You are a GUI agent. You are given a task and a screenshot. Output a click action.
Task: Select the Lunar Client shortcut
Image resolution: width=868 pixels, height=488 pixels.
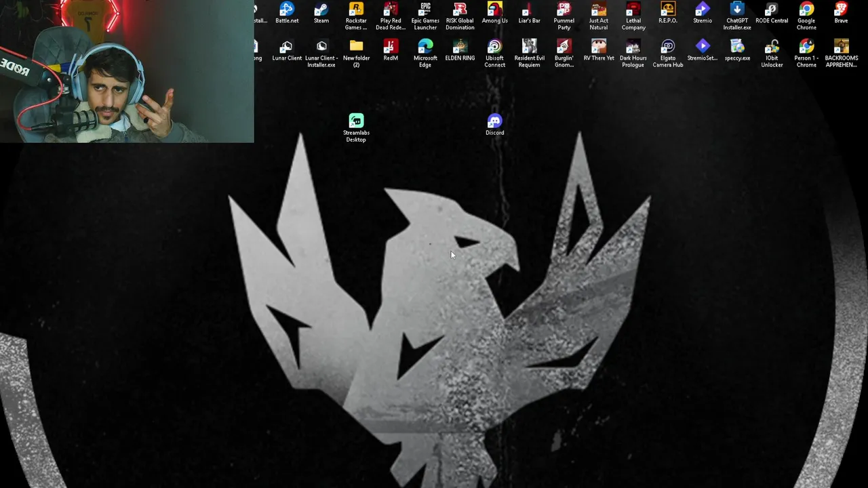click(x=287, y=50)
